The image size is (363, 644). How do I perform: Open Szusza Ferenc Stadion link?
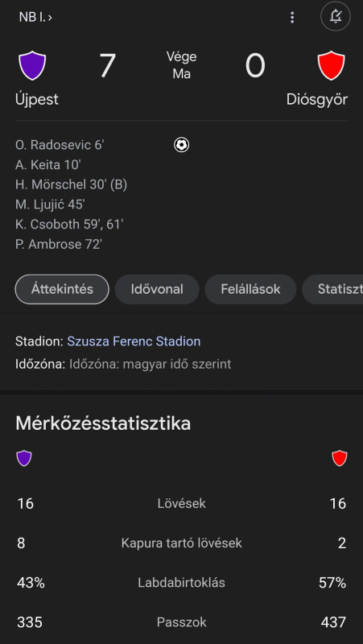(x=134, y=341)
